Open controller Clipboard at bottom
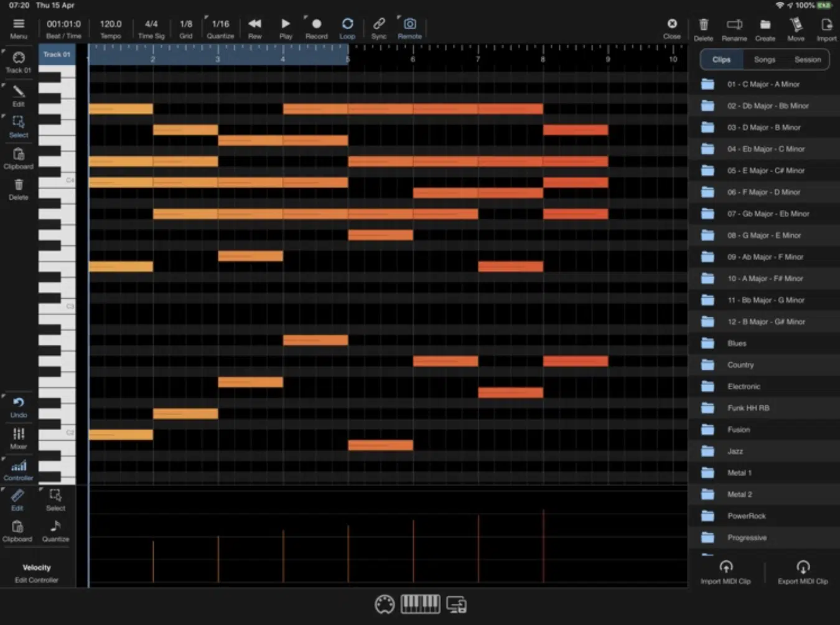The height and width of the screenshot is (625, 840). click(17, 531)
